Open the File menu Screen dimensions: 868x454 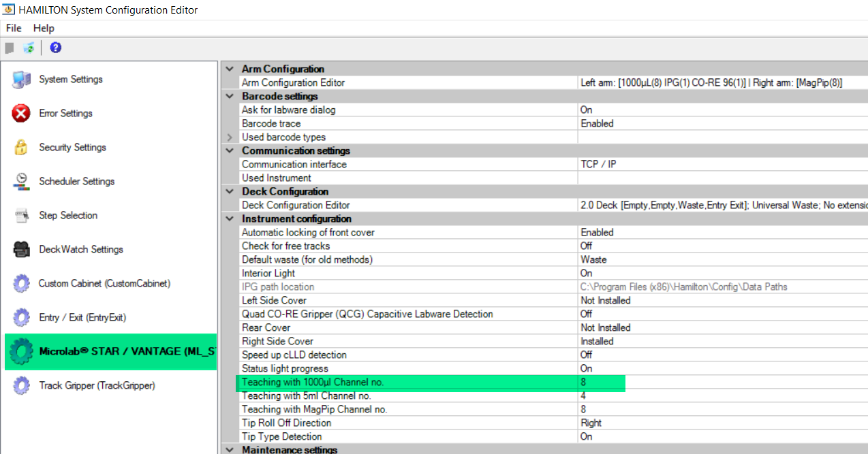pyautogui.click(x=14, y=28)
